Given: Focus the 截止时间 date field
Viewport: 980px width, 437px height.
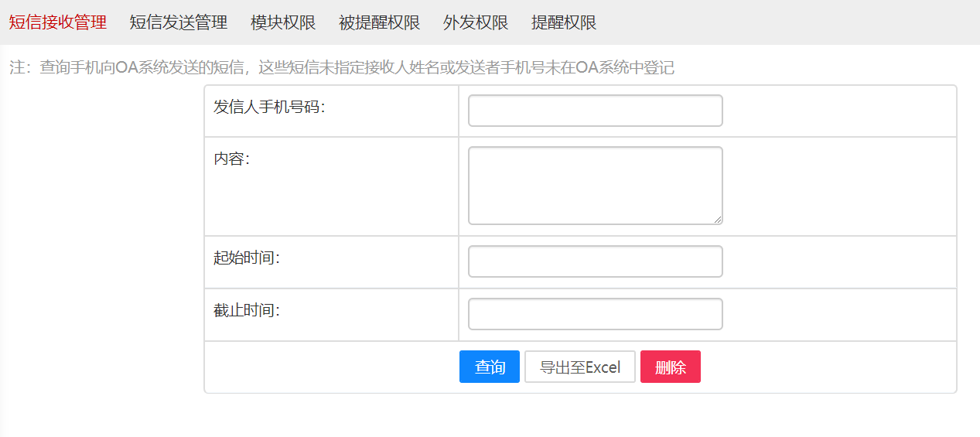Looking at the screenshot, I should tap(595, 314).
